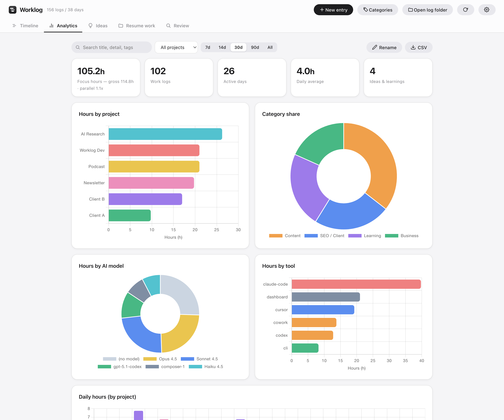Viewport: 504px width, 420px height.
Task: Toggle Haiku 4.5 legend swatch
Action: coord(195,367)
